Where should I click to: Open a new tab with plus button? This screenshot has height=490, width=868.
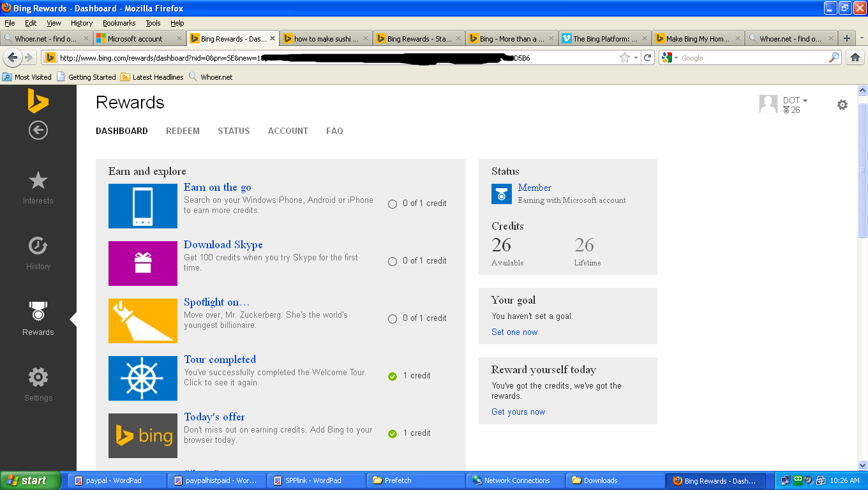pos(847,38)
